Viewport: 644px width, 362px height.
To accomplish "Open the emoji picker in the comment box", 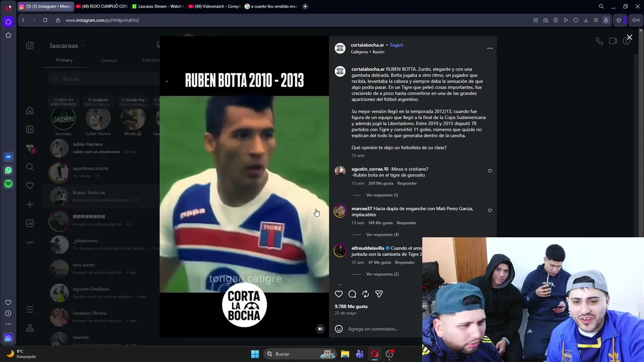I will click(339, 329).
